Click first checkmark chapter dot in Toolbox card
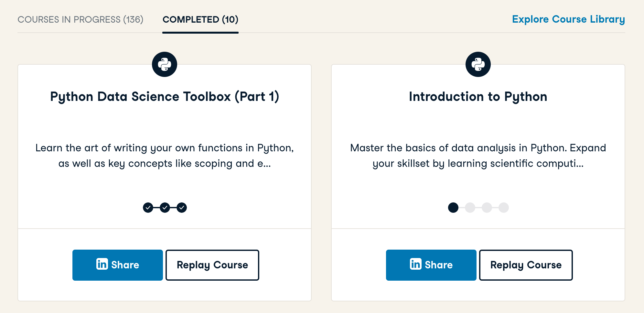This screenshot has height=313, width=644. point(148,208)
